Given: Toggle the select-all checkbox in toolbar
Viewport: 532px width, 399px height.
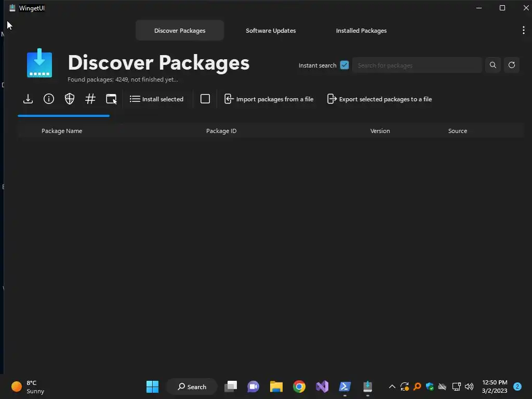Looking at the screenshot, I should pyautogui.click(x=205, y=99).
